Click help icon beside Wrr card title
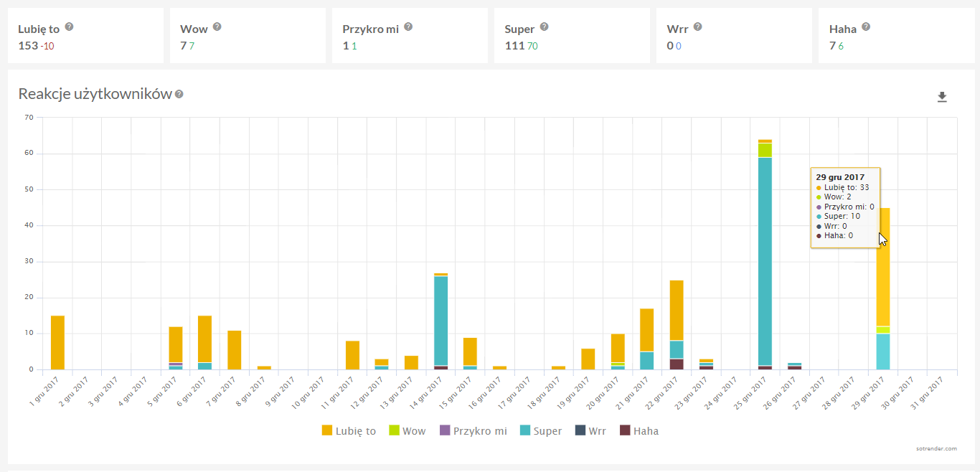The height and width of the screenshot is (472, 980). point(697,27)
